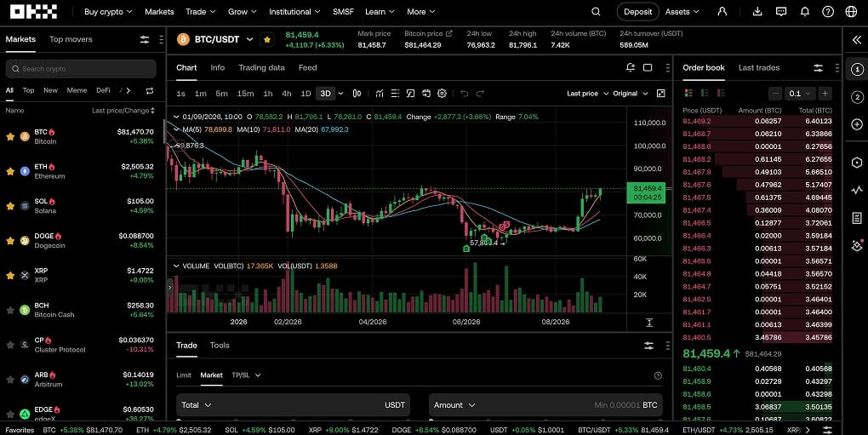Image resolution: width=868 pixels, height=435 pixels.
Task: Select layout 2 in right sidebar
Action: tap(857, 97)
